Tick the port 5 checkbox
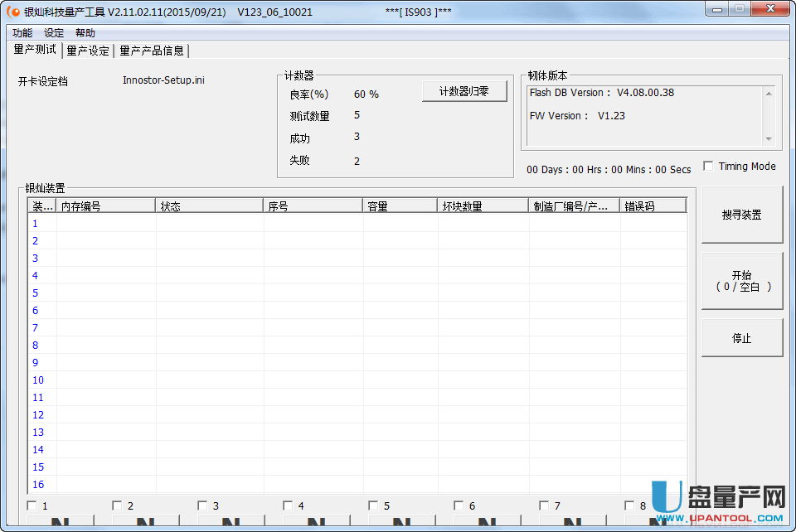 tap(373, 505)
